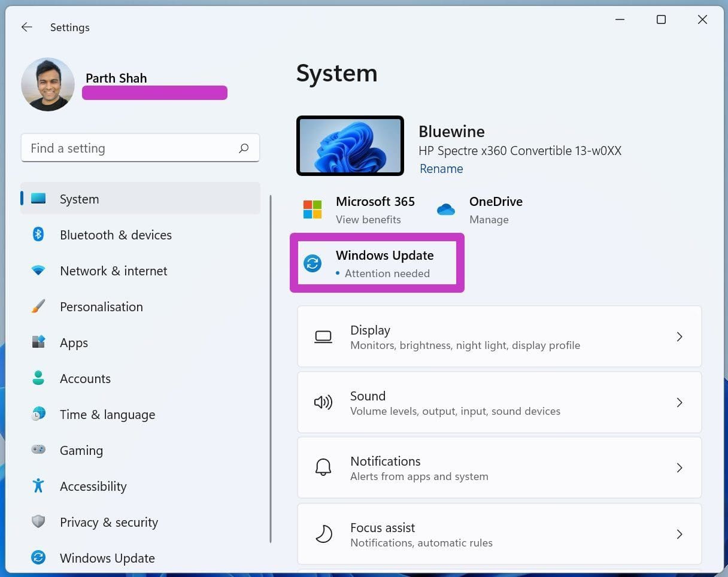This screenshot has width=728, height=577.
Task: Click the Sound settings label
Action: tap(368, 396)
